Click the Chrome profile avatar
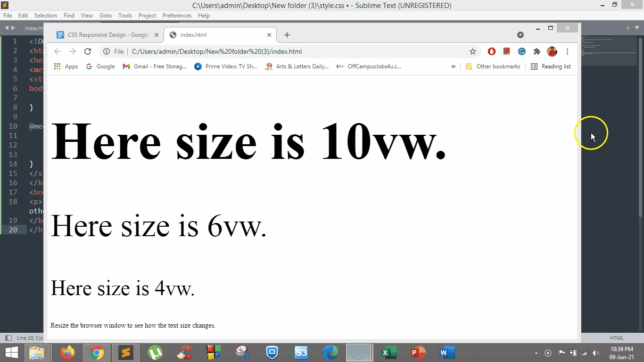The image size is (644, 362). [552, 51]
